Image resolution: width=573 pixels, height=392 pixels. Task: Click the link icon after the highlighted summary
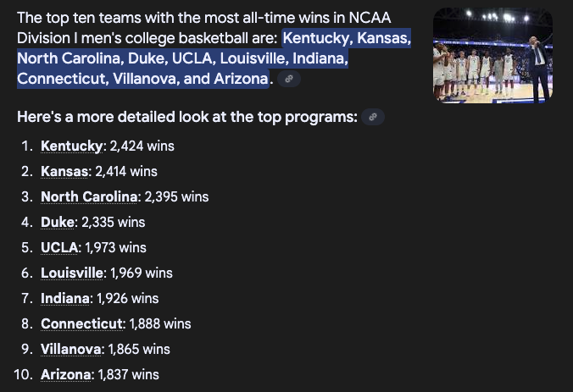click(290, 79)
